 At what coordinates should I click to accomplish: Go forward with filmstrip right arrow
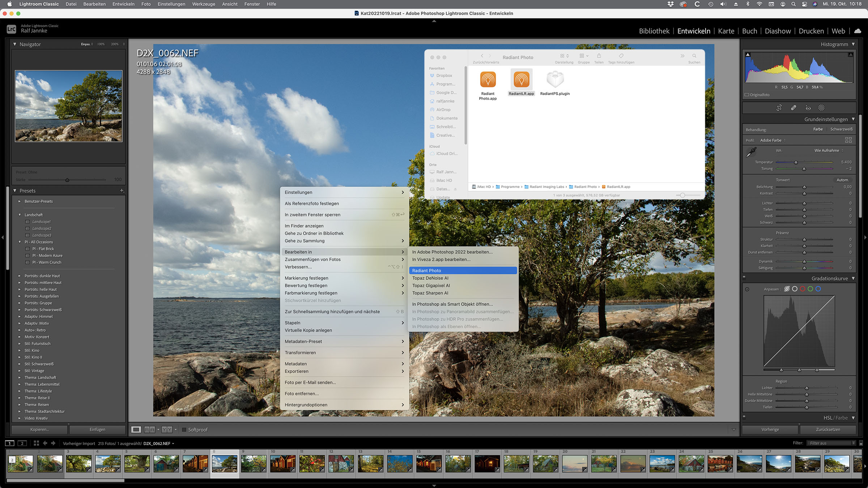click(53, 443)
